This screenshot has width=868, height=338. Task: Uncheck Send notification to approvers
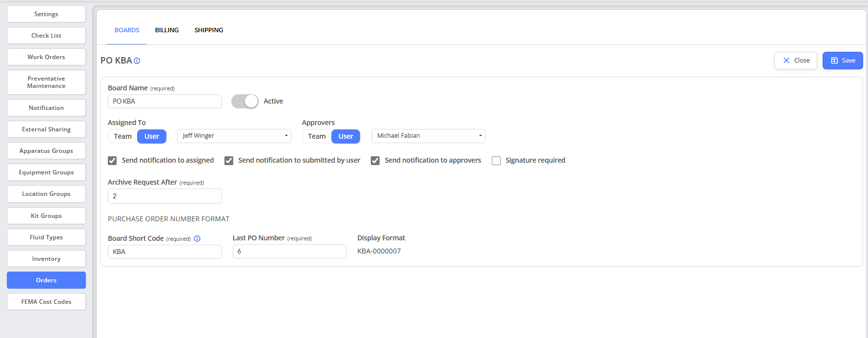pyautogui.click(x=375, y=161)
